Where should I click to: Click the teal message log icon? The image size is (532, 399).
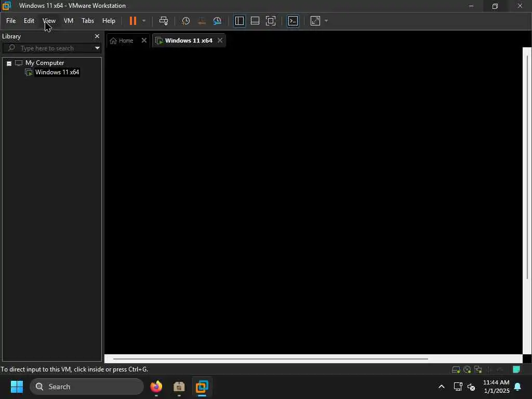pos(516,369)
